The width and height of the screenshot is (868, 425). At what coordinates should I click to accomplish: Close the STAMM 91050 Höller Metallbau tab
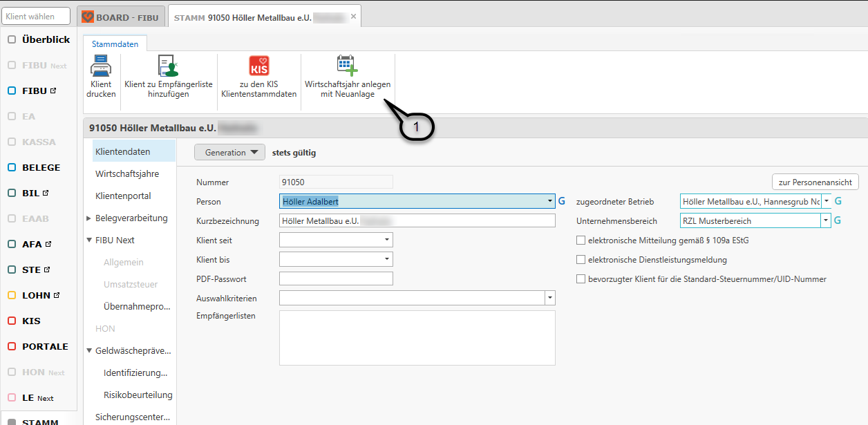pyautogui.click(x=354, y=16)
